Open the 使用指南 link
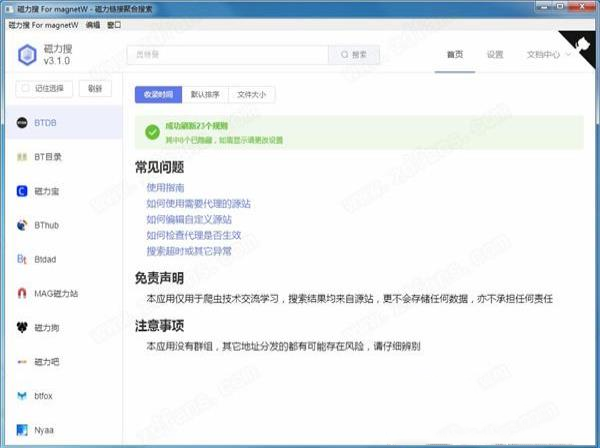Viewport: 600px width, 448px height. (165, 187)
